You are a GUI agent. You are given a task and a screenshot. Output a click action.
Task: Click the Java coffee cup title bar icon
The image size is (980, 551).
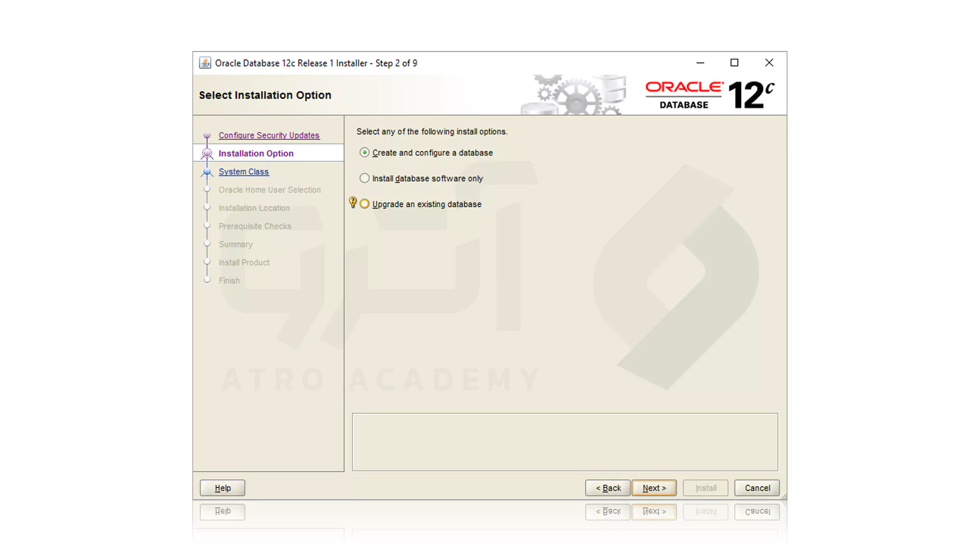pos(205,62)
